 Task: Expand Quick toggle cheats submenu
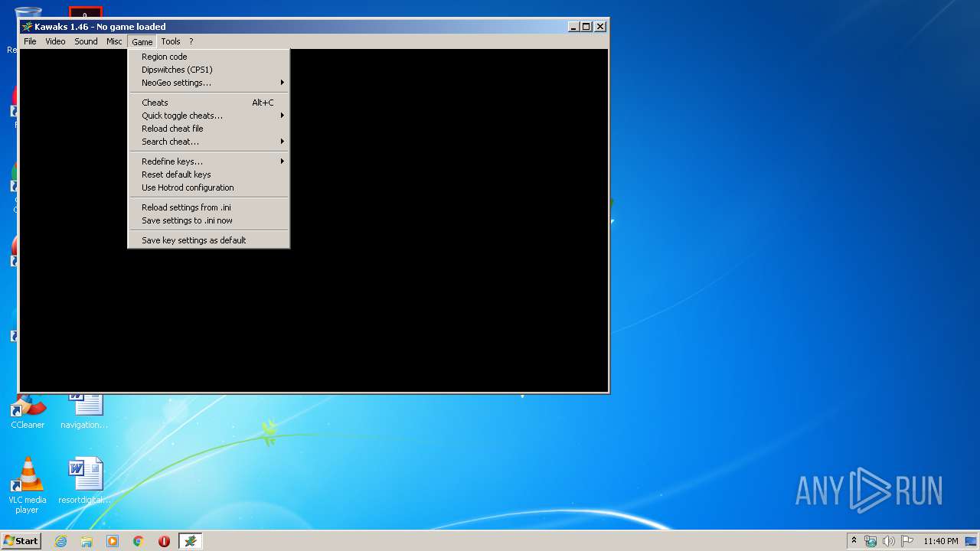click(x=208, y=116)
